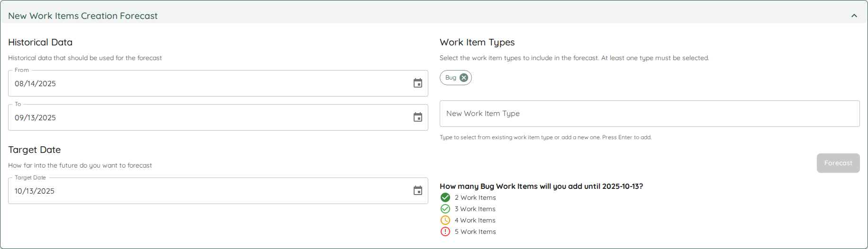The image size is (868, 249).
Task: Select the Bug chip label
Action: [451, 78]
